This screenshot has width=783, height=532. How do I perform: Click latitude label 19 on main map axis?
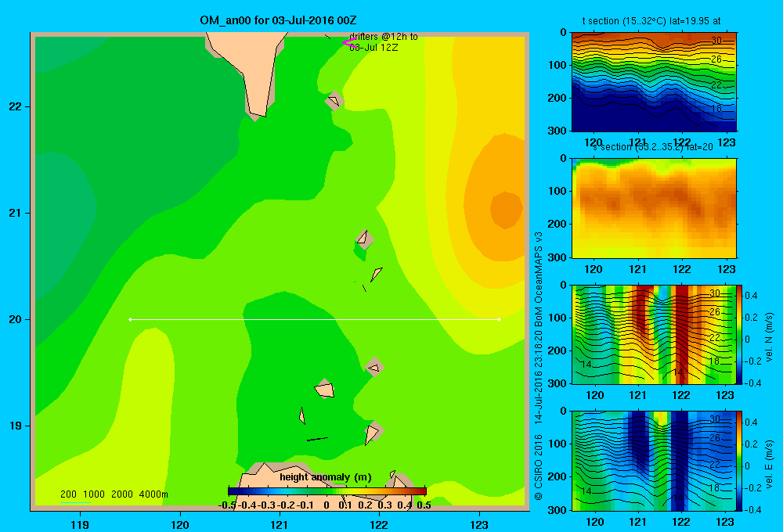[16, 426]
